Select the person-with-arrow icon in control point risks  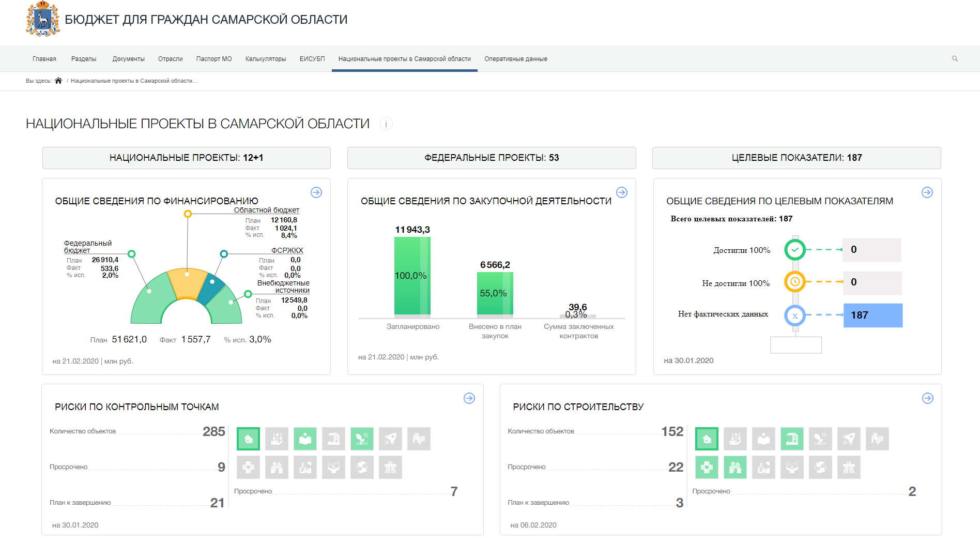coord(419,439)
